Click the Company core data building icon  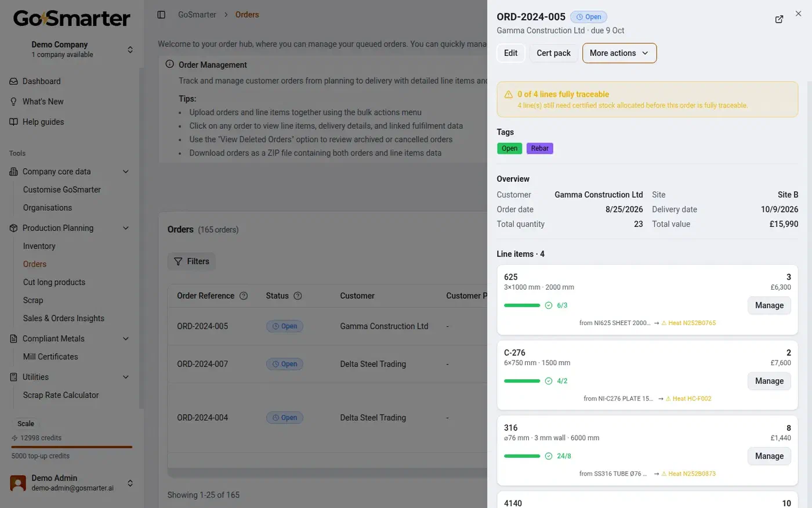[x=14, y=172]
